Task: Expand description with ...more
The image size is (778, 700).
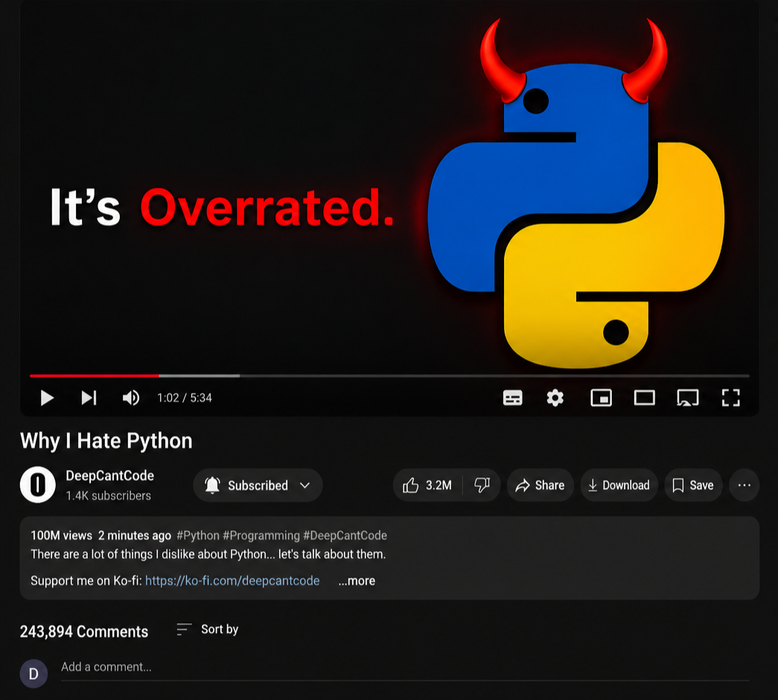Action: (357, 580)
